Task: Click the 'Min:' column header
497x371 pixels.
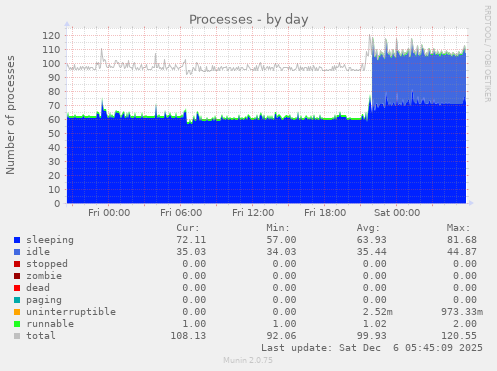Action: 278,228
